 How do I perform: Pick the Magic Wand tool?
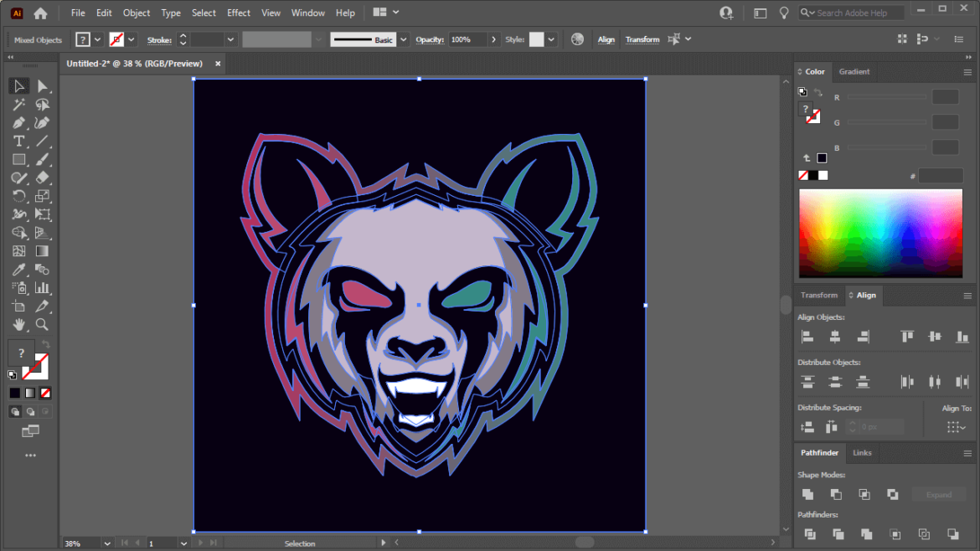click(18, 104)
